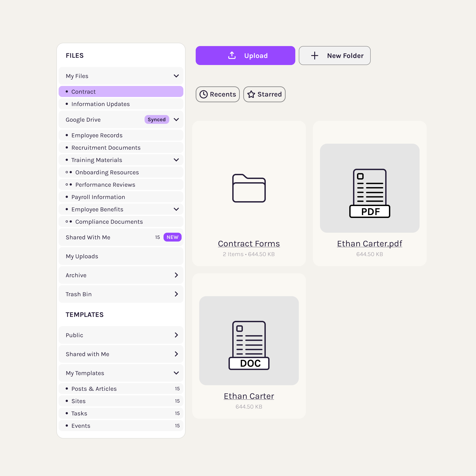This screenshot has height=476, width=476.
Task: Open the Contract Forms folder icon
Action: point(249,188)
